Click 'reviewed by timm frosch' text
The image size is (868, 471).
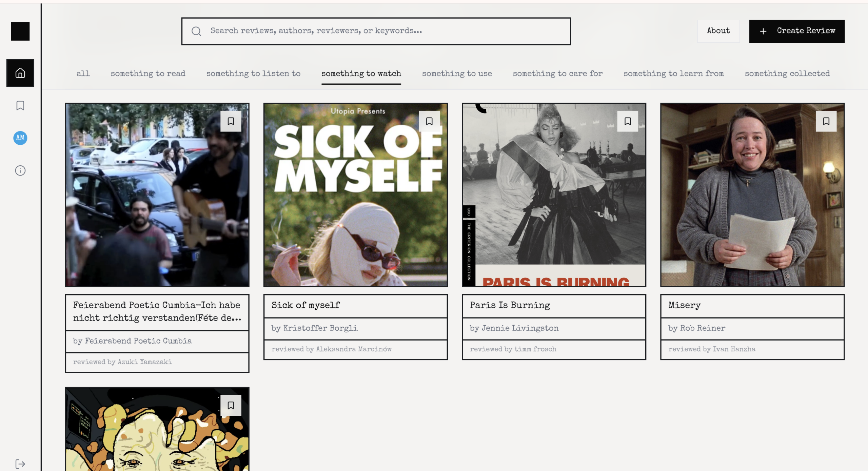point(513,349)
